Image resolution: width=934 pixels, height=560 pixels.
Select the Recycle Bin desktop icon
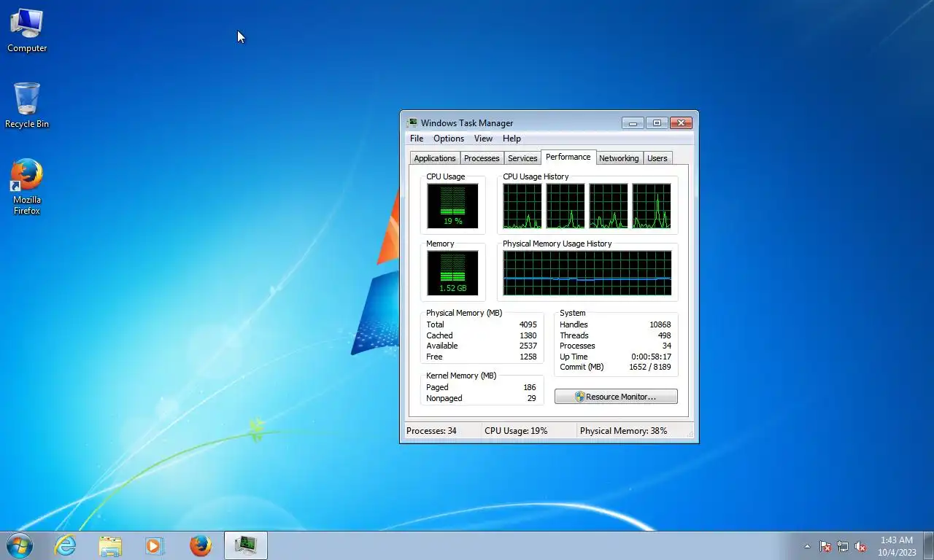click(27, 106)
